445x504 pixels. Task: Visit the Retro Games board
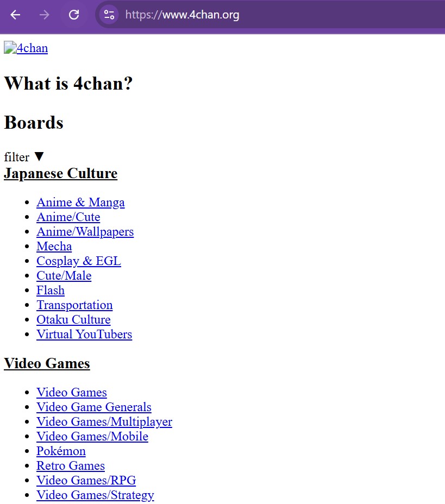[x=70, y=466]
